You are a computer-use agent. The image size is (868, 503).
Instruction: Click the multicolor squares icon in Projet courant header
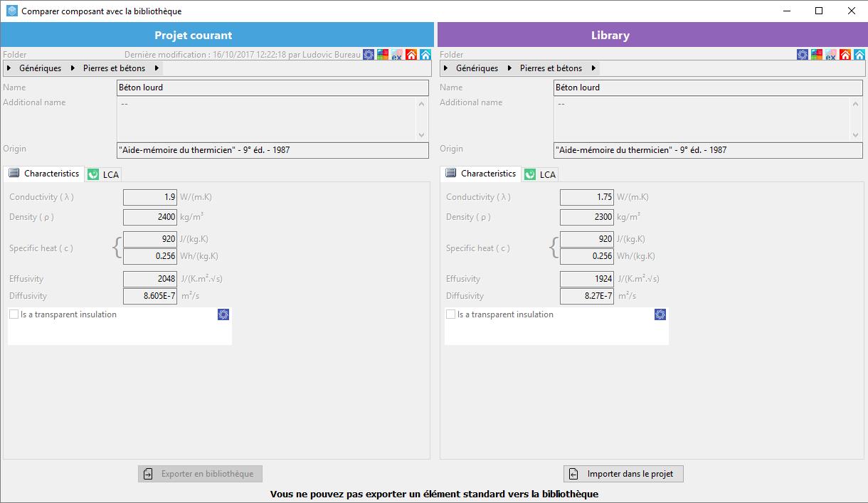[383, 54]
